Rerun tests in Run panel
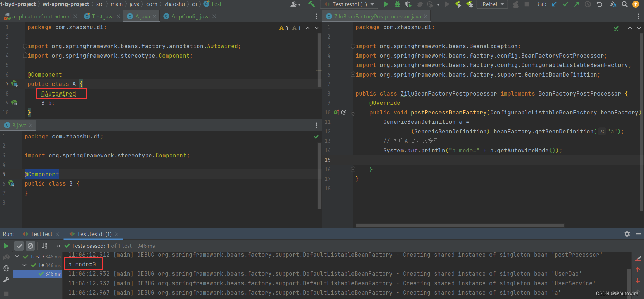Image resolution: width=644 pixels, height=299 pixels. point(6,246)
